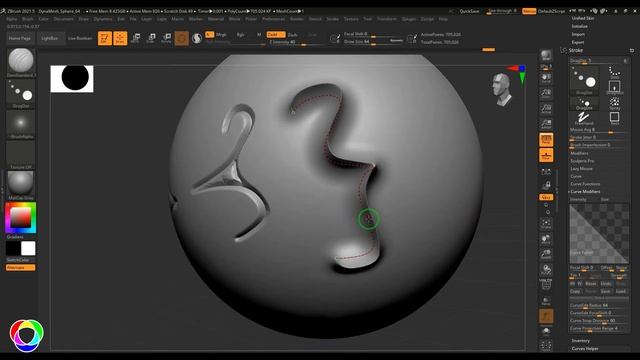Open the Color menu
Image resolution: width=640 pixels, height=360 pixels.
44,19
